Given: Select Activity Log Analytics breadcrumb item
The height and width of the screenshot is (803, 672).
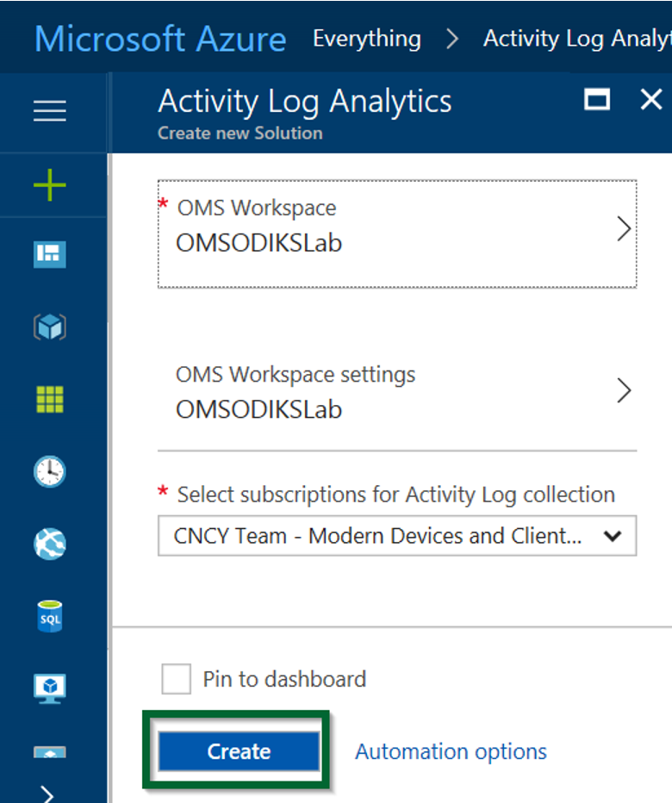Looking at the screenshot, I should click(x=577, y=39).
